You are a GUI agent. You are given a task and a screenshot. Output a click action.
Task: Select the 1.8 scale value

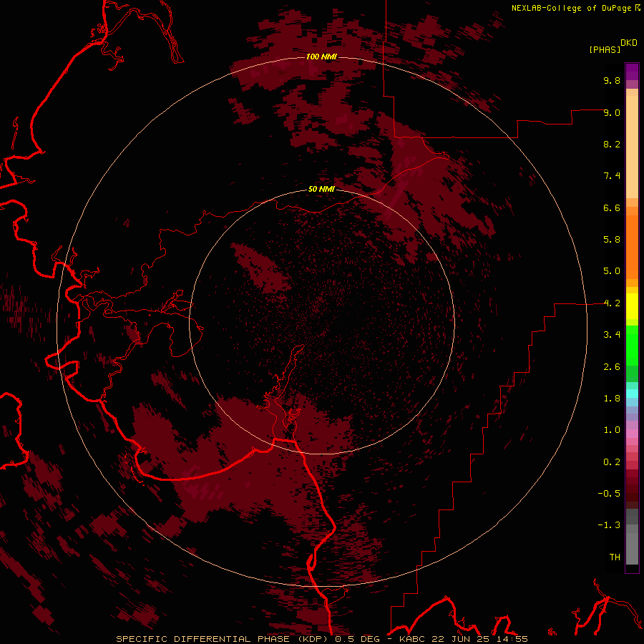pos(612,399)
